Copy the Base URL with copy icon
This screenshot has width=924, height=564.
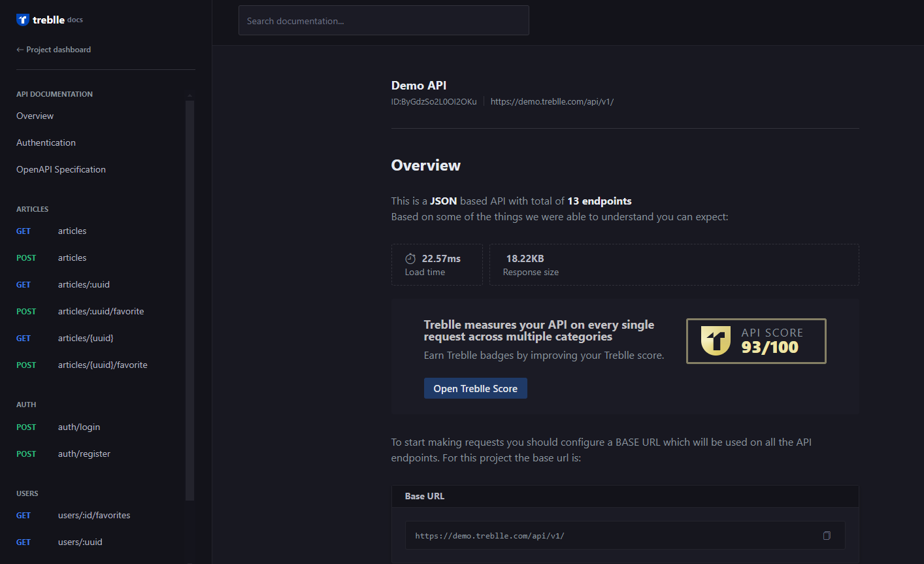click(827, 535)
